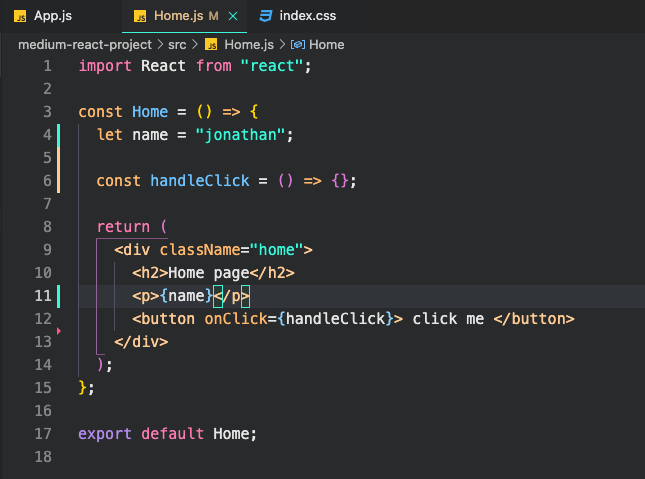This screenshot has width=645, height=479.
Task: Click 'React' identifier on line 1
Action: pos(163,66)
